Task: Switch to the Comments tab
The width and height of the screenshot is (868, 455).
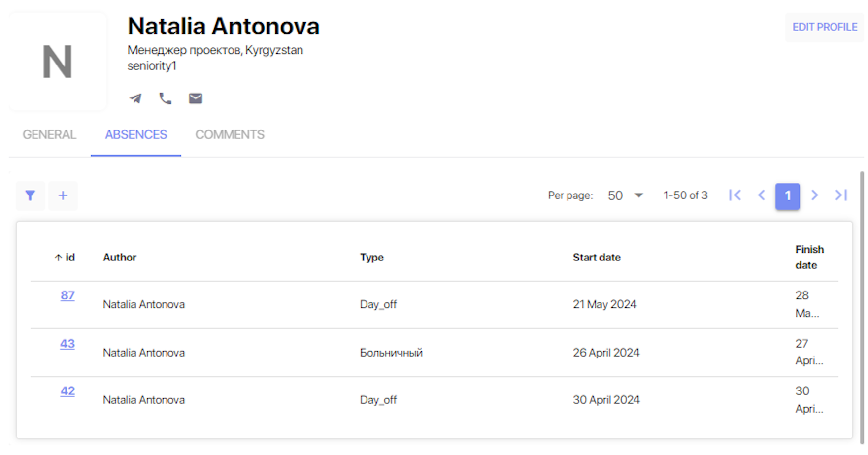Action: [230, 134]
